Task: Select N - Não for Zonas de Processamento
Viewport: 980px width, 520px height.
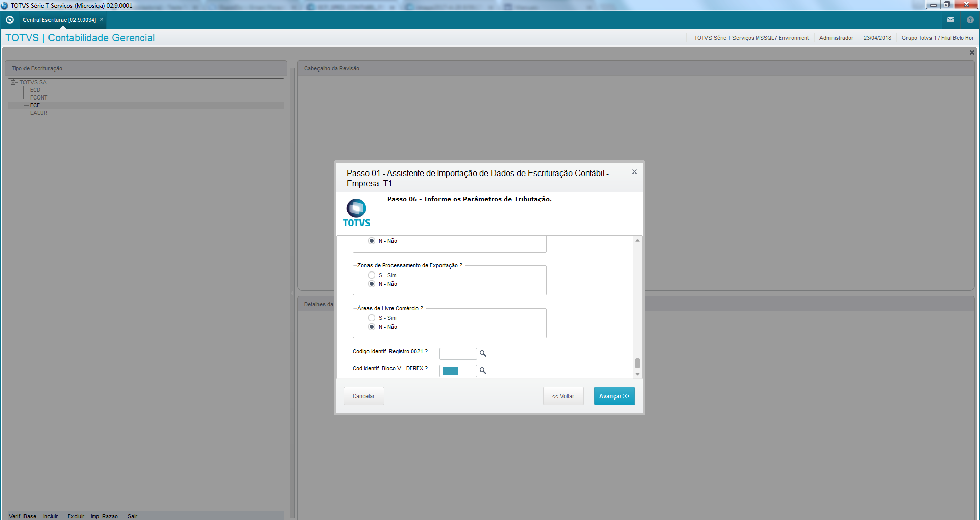Action: click(372, 284)
